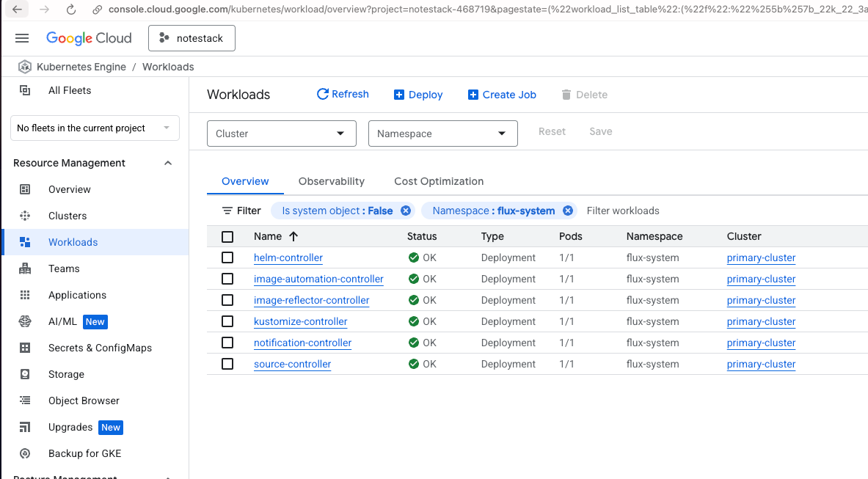
Task: Select the source-controller row checkbox
Action: (227, 364)
